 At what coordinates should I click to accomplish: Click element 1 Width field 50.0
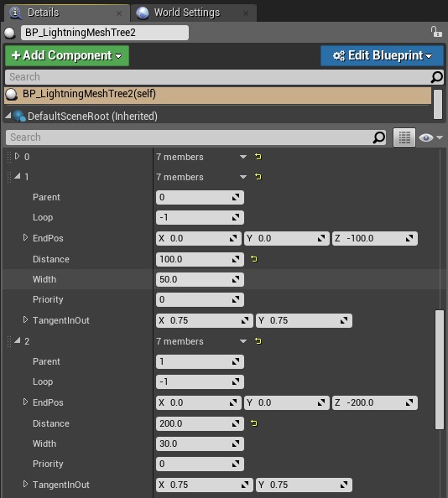pos(200,279)
